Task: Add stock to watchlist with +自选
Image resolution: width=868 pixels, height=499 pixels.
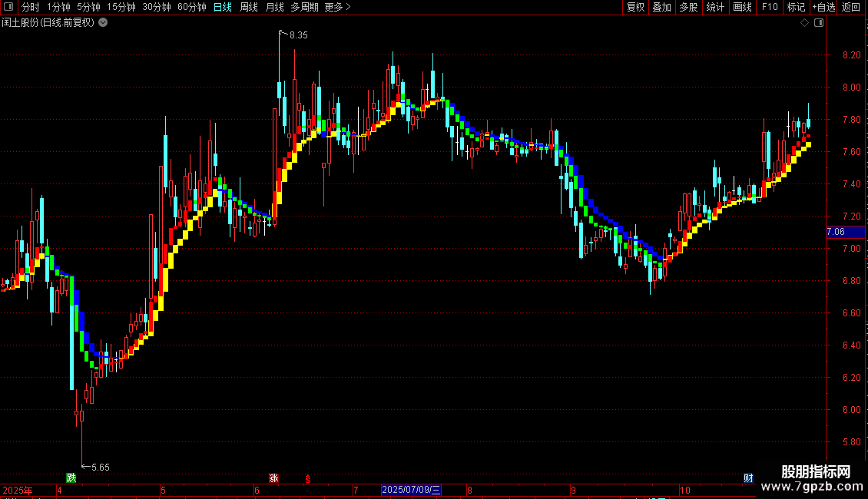Action: click(823, 7)
